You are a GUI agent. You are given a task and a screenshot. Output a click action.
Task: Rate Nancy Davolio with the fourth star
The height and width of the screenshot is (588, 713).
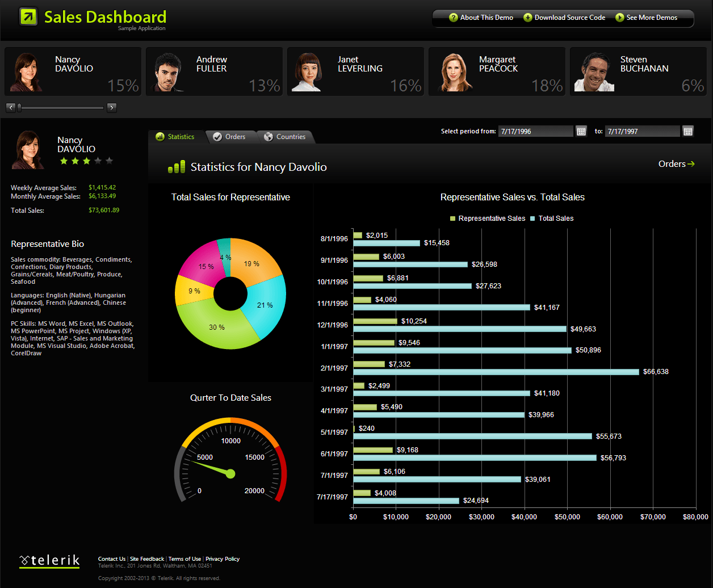(x=98, y=161)
